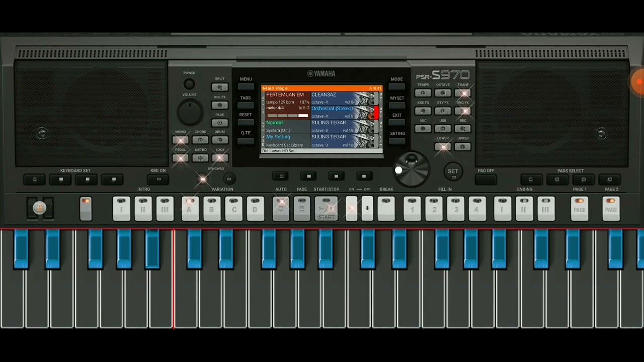Select the Q.TE screen button
Viewport: 644px width, 362px height.
[x=246, y=141]
